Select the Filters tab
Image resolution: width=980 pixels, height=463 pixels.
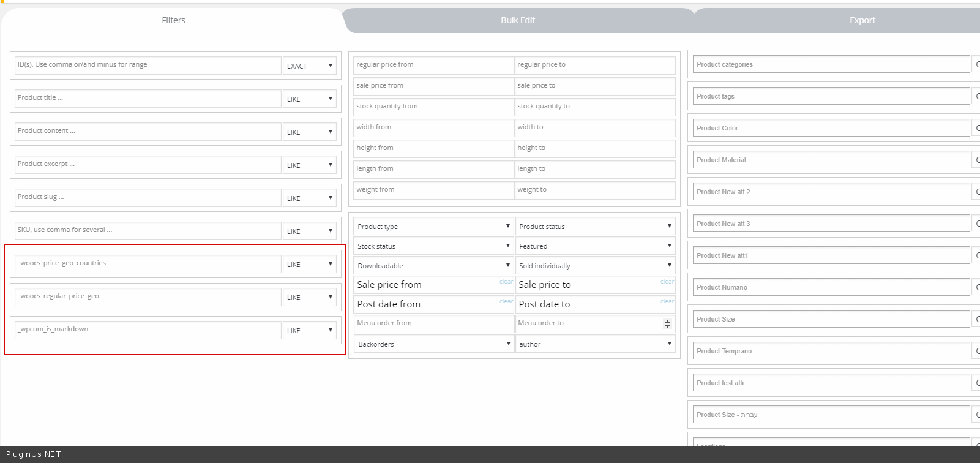click(x=173, y=20)
